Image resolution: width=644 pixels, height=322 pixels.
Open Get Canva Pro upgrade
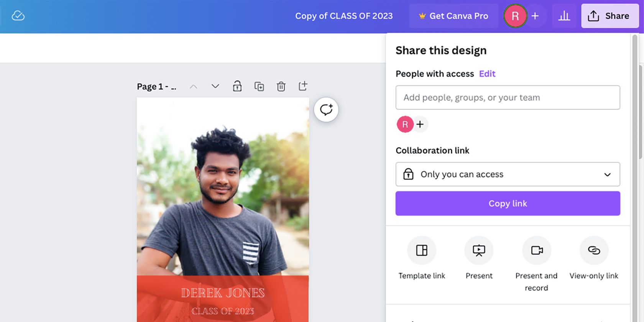click(x=453, y=16)
